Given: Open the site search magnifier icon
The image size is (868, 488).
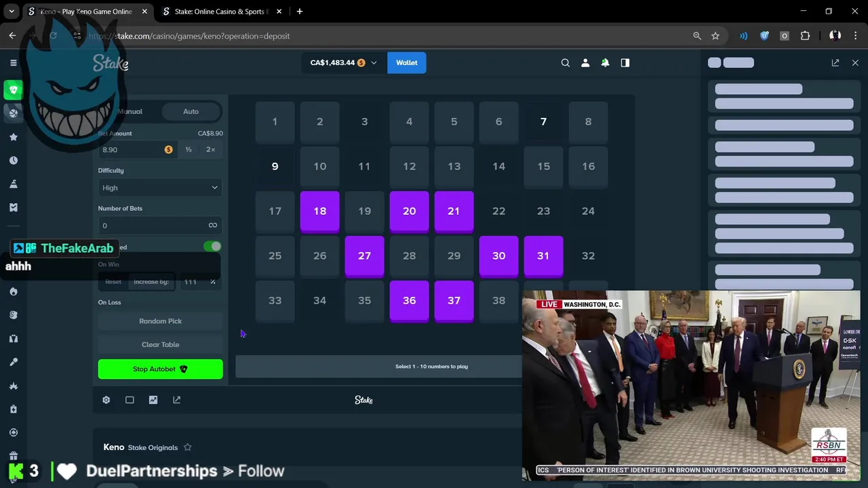Looking at the screenshot, I should click(566, 62).
